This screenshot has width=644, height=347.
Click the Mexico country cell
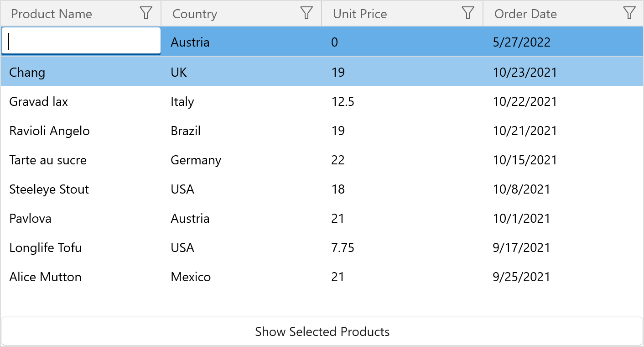tap(191, 277)
